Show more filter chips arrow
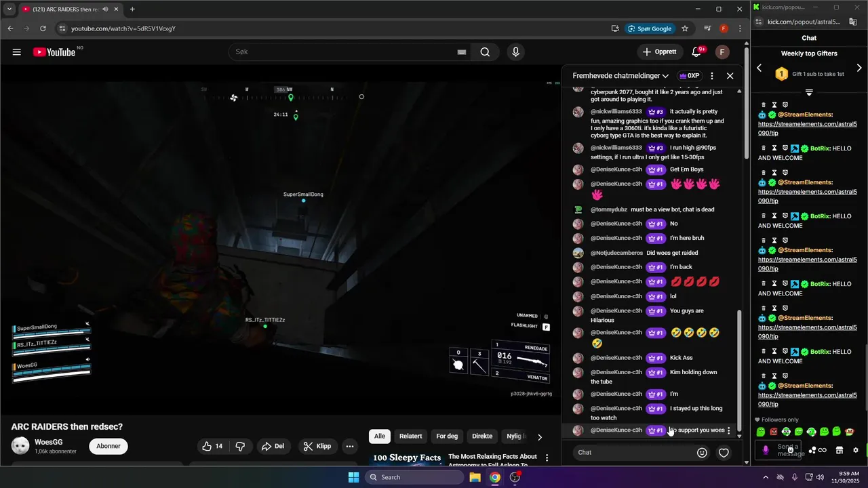 540,437
